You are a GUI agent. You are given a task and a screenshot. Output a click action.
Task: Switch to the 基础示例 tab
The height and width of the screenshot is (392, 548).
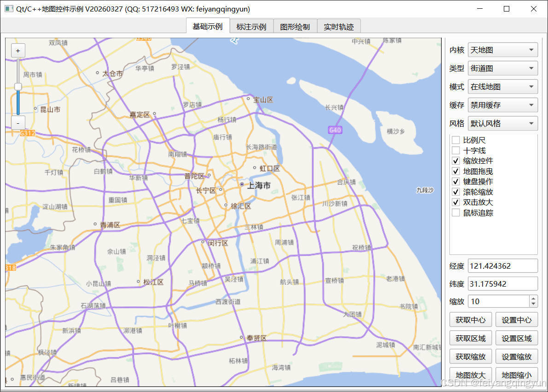(x=208, y=27)
